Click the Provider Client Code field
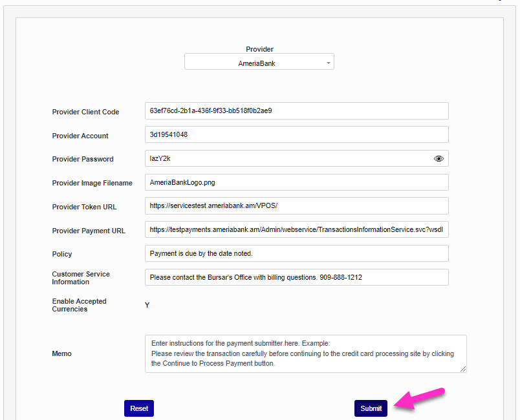520x420 pixels. [x=296, y=111]
